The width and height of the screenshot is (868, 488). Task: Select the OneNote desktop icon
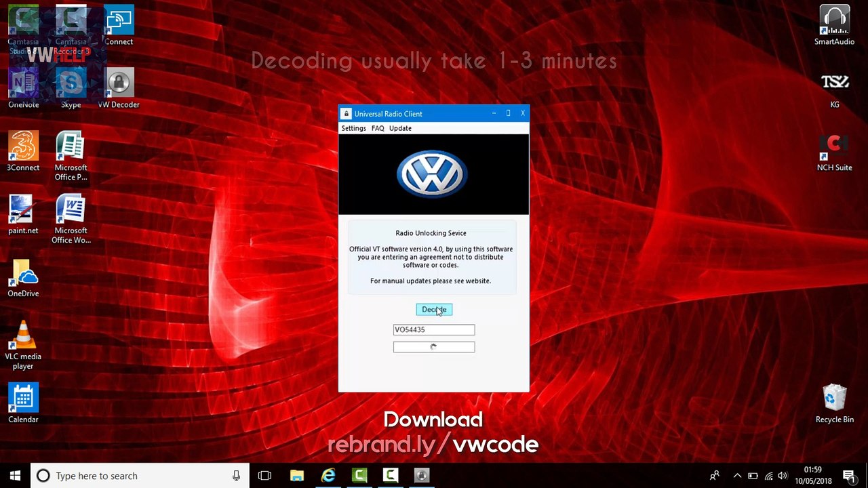tap(23, 88)
